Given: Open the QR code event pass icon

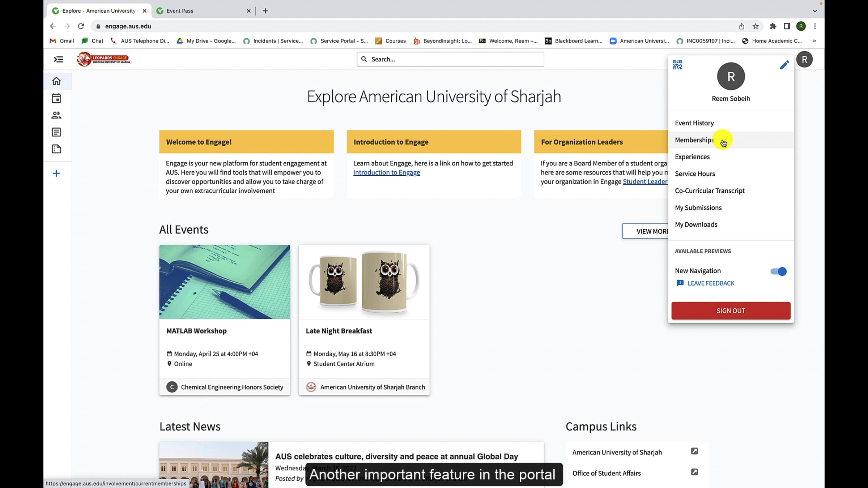Looking at the screenshot, I should 677,65.
